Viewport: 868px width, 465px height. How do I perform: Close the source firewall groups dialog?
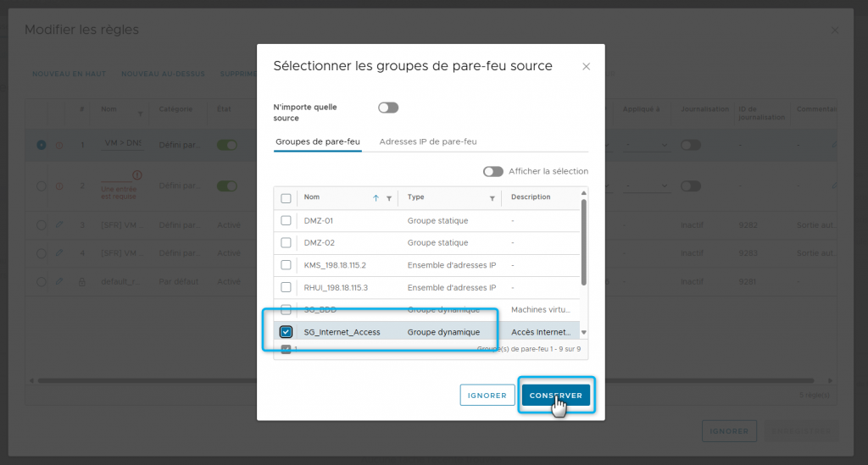point(586,66)
